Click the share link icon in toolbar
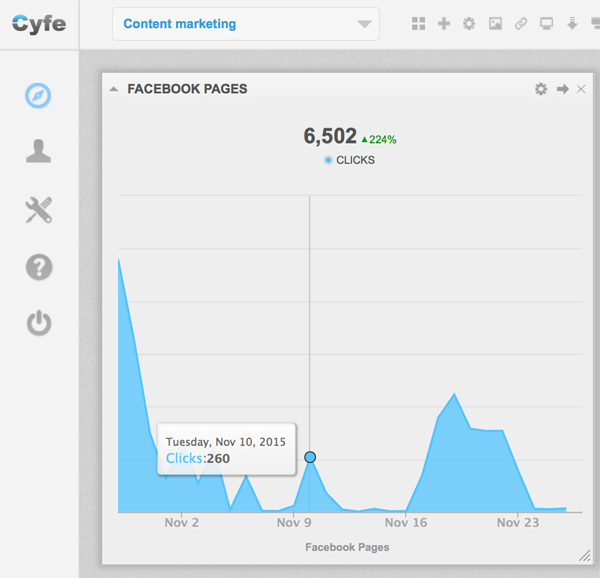Viewport: 600px width, 578px height. [x=521, y=24]
